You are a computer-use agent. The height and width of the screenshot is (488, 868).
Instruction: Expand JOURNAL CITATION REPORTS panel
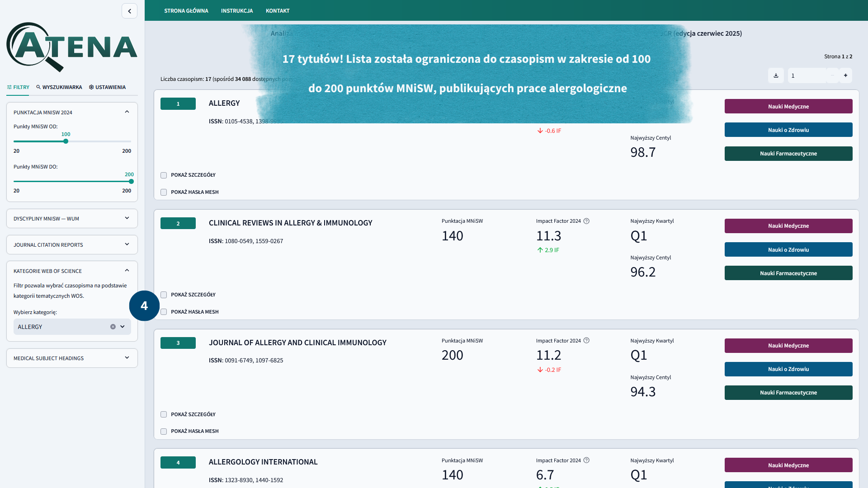click(x=72, y=244)
